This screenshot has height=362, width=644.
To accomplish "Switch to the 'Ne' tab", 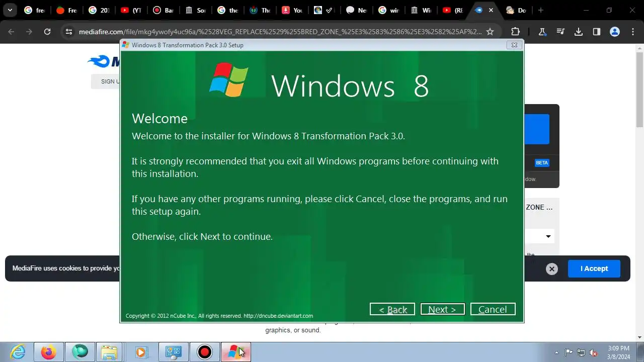I will pos(356,10).
